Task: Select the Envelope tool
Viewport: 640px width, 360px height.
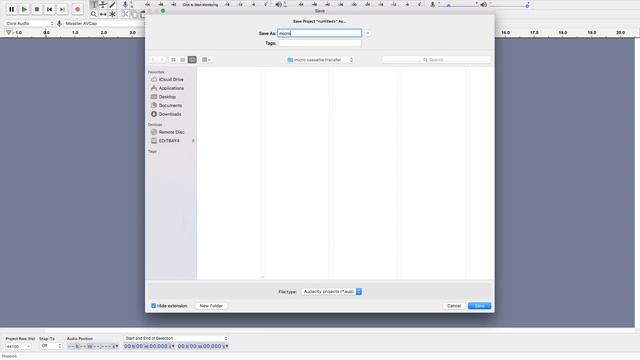Action: (103, 4)
